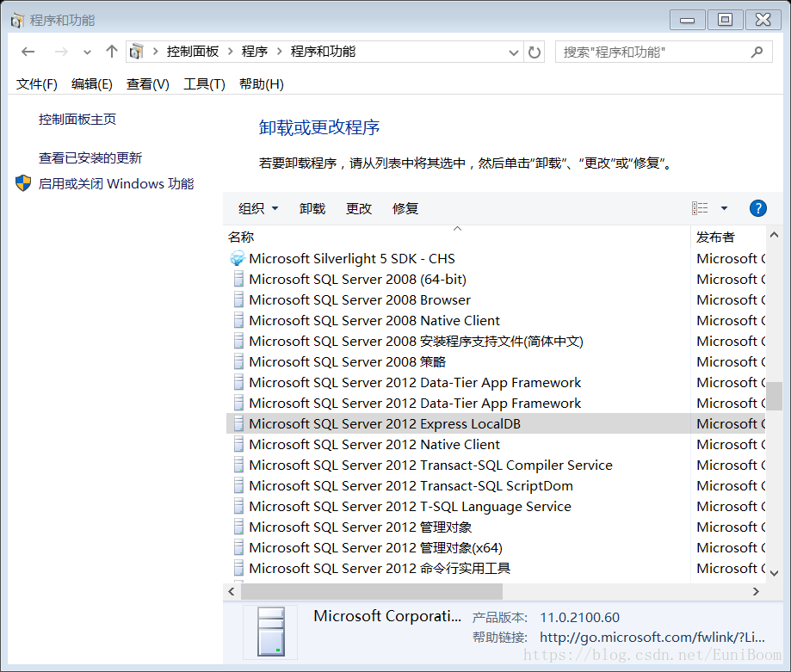
Task: Open the 文件(F) menu
Action: pos(37,84)
